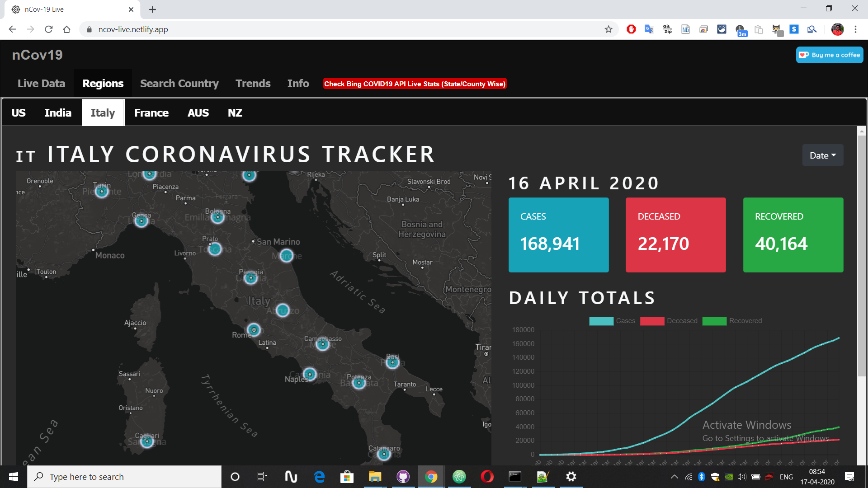The image size is (868, 488).
Task: Show hidden system tray icons
Action: click(x=674, y=477)
